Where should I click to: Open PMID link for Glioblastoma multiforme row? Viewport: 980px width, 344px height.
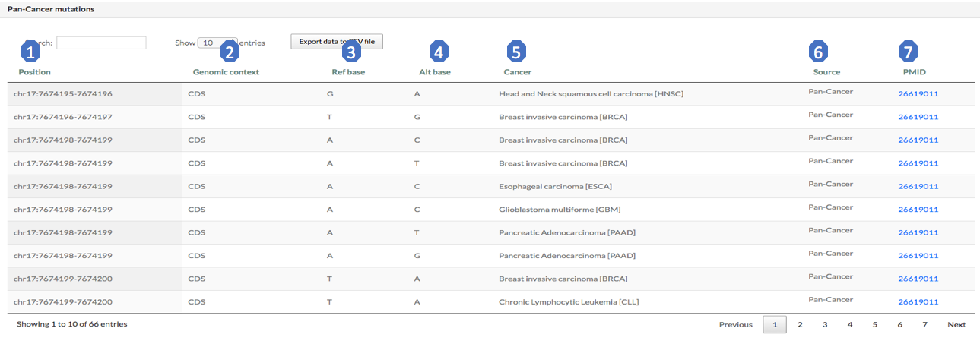pyautogui.click(x=918, y=210)
